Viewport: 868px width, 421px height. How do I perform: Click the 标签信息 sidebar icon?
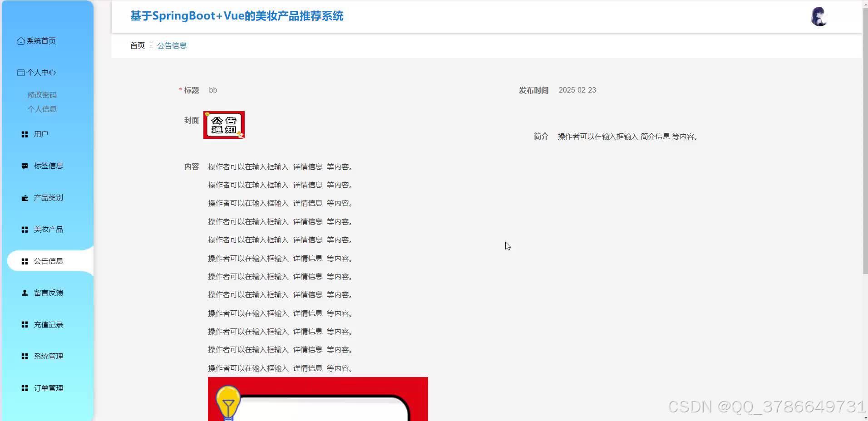(x=24, y=166)
